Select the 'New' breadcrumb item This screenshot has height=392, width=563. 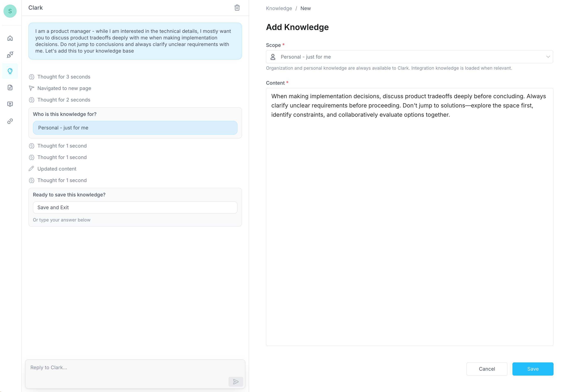306,8
